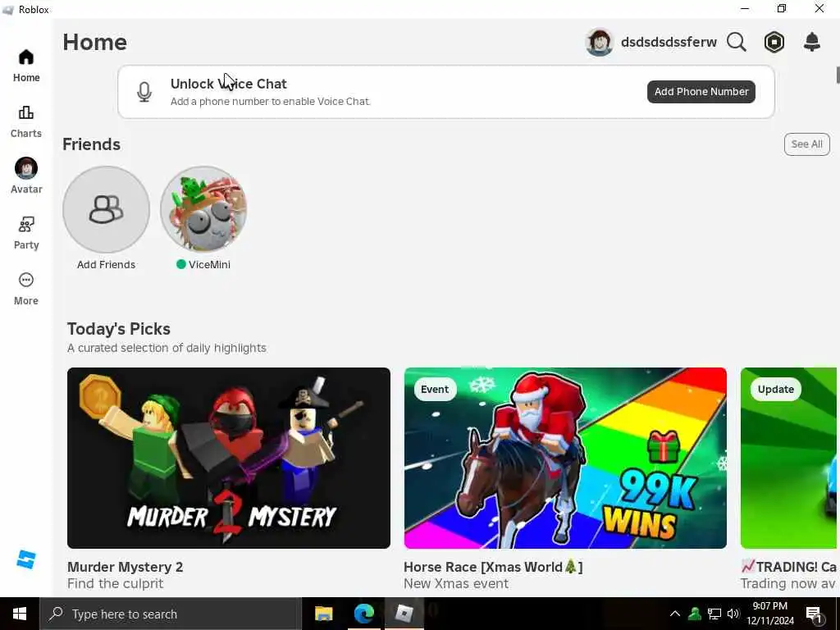Click See All for Friends
This screenshot has width=840, height=630.
tap(807, 144)
